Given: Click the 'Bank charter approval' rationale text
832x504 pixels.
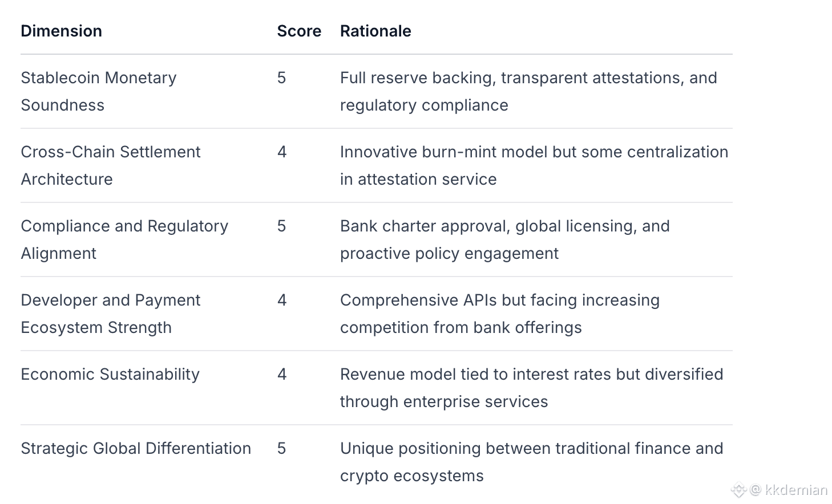Looking at the screenshot, I should 505,239.
